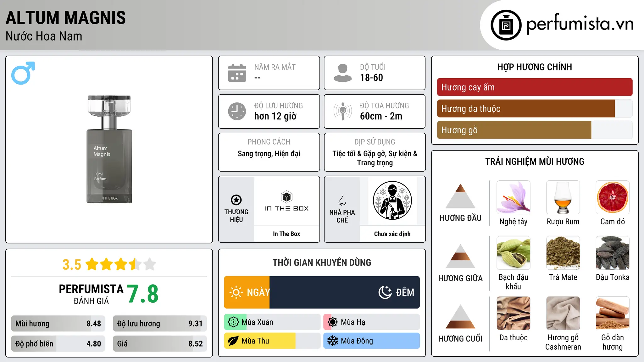Viewport: 644px width, 362px height.
Task: Click the TRẢI NGHIỆM MÙI HƯƠNG heading
Action: 535,162
